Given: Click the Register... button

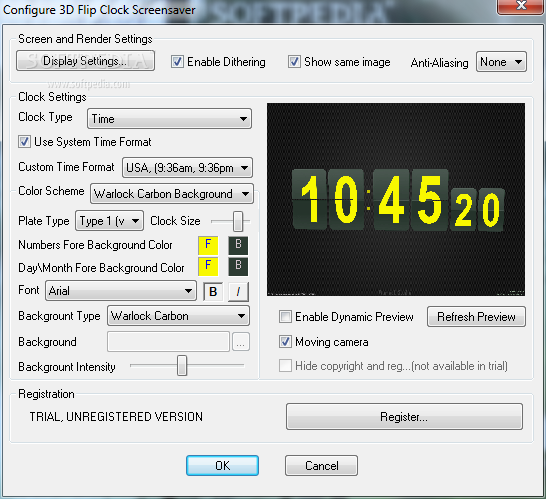Looking at the screenshot, I should coord(404,416).
